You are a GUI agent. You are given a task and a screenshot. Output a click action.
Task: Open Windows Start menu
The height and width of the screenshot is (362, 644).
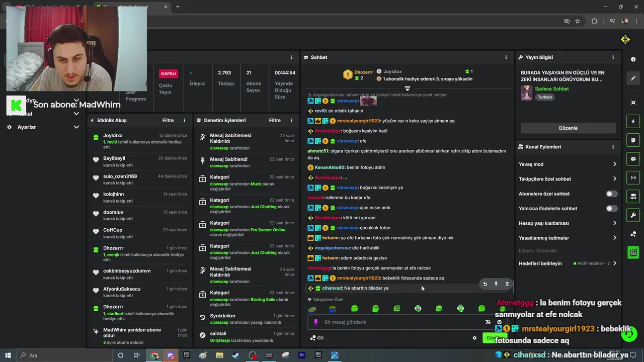coord(8,355)
